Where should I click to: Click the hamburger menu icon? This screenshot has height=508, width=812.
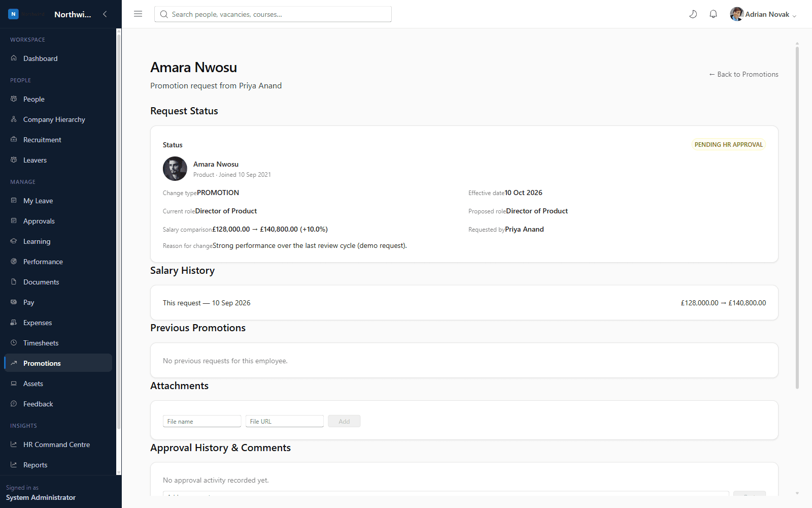[x=138, y=14]
